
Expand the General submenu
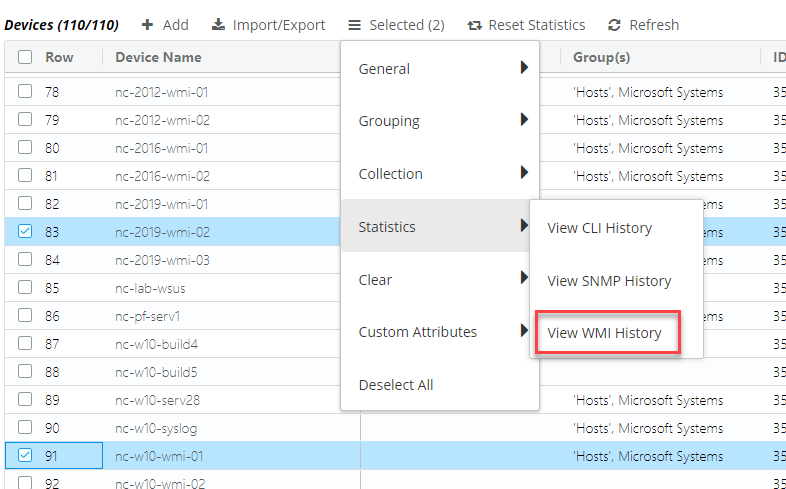440,69
